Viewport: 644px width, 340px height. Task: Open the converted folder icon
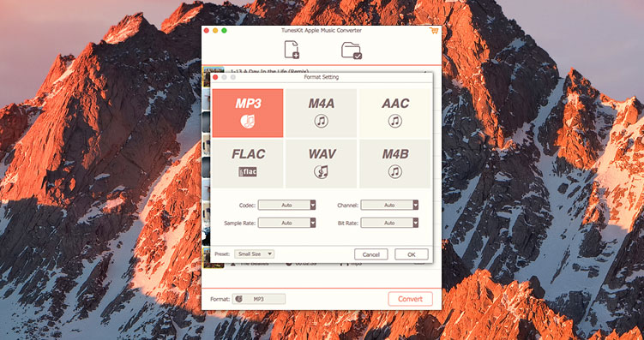352,51
